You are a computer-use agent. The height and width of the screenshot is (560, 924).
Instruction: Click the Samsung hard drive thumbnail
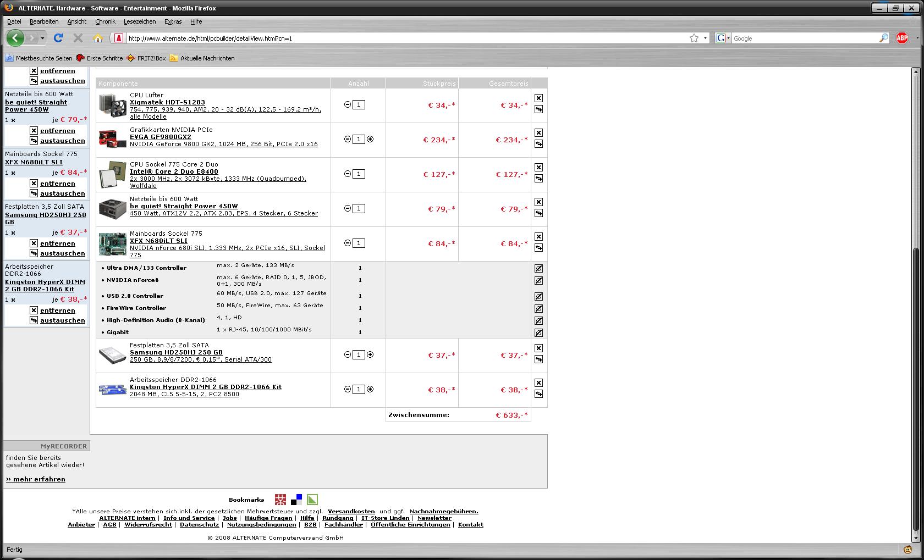click(x=113, y=356)
